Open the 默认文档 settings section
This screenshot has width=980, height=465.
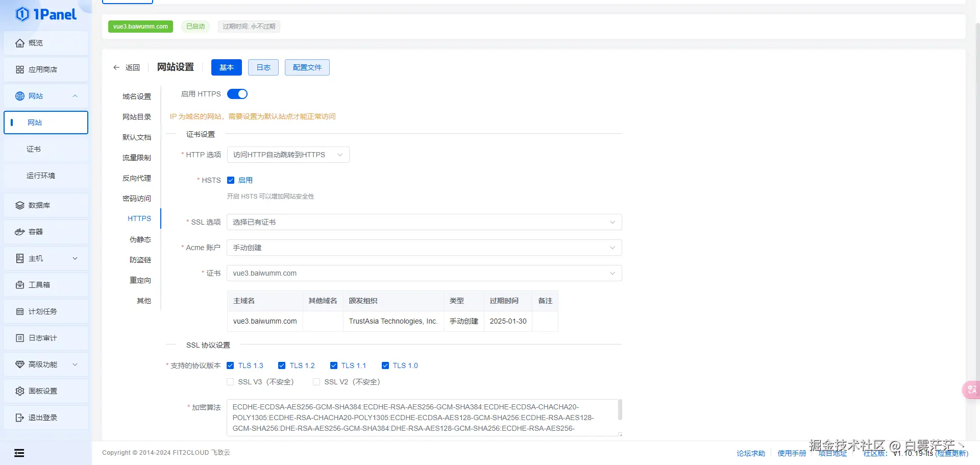coord(137,137)
